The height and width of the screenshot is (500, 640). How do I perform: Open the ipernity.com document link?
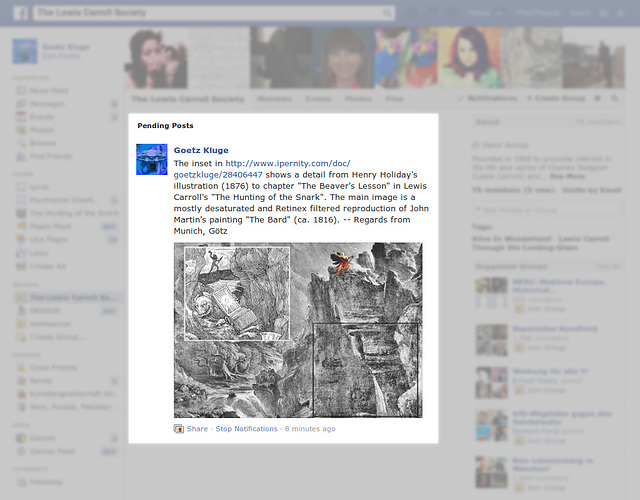point(262,169)
